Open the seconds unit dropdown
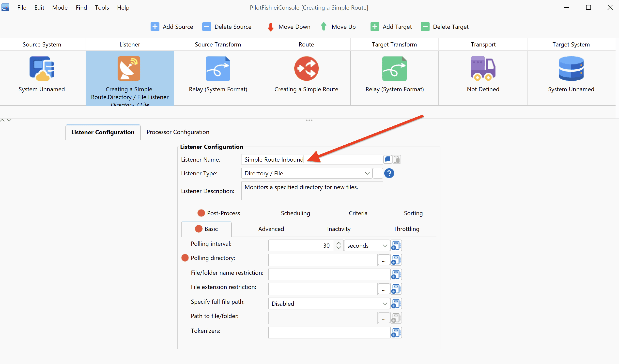 (367, 245)
